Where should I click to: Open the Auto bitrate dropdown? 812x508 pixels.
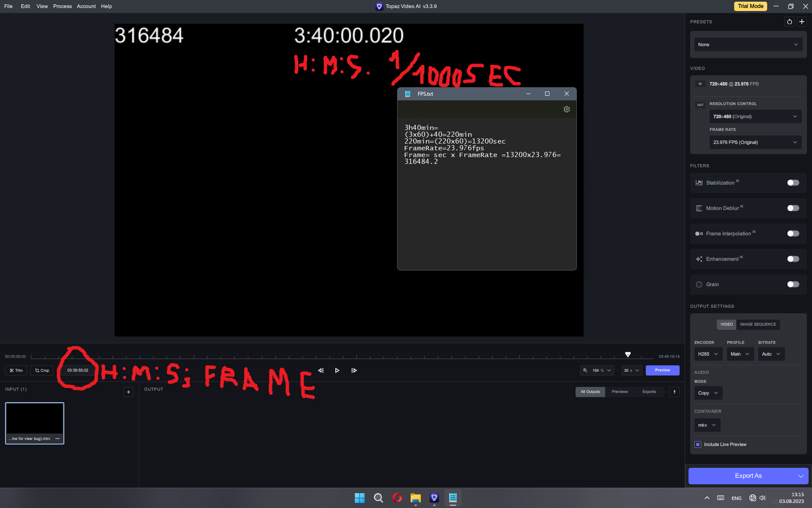pyautogui.click(x=771, y=354)
